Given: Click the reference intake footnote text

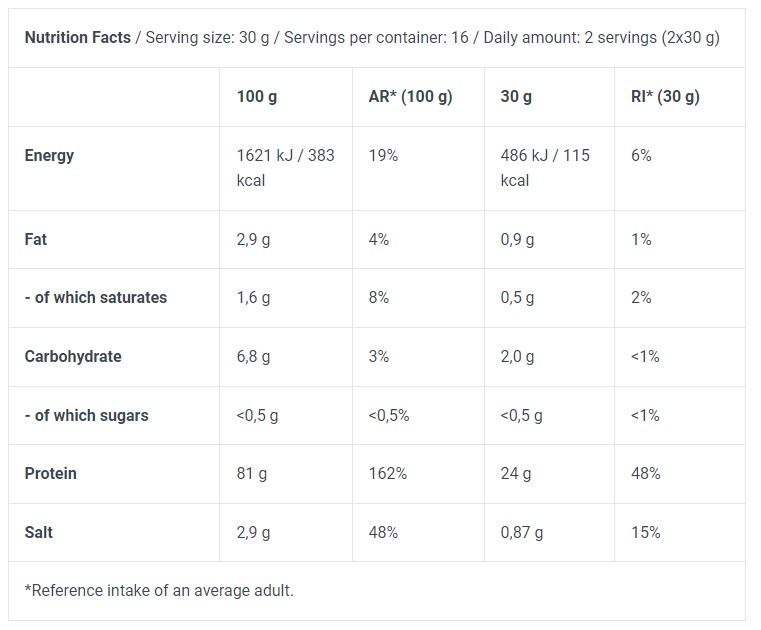Looking at the screenshot, I should pos(160,590).
